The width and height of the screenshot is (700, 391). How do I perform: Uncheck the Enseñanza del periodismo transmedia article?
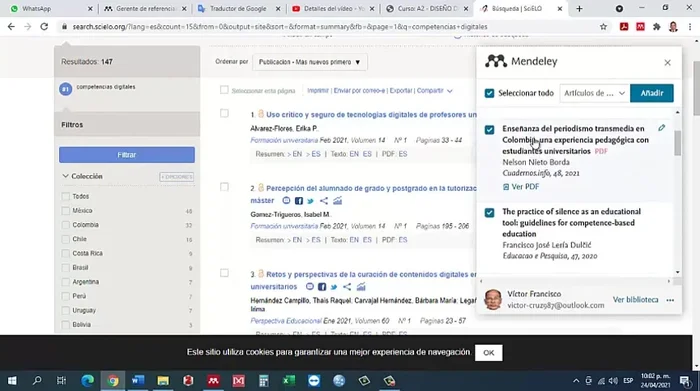coord(489,129)
